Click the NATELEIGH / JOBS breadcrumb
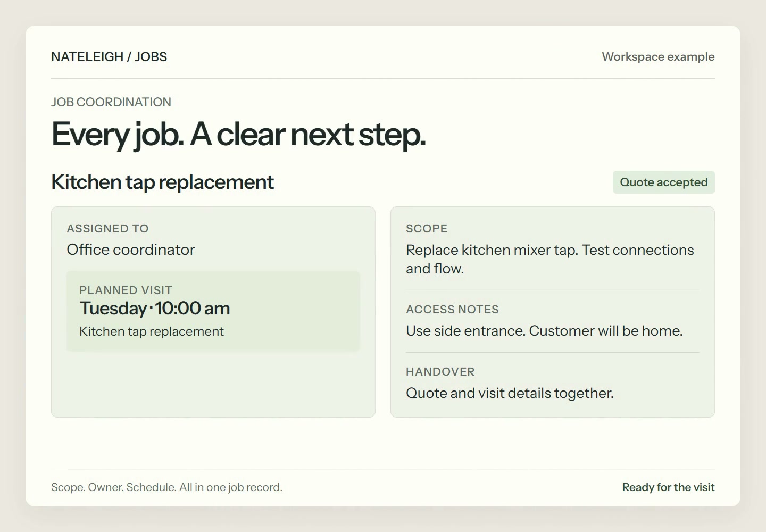 [109, 57]
